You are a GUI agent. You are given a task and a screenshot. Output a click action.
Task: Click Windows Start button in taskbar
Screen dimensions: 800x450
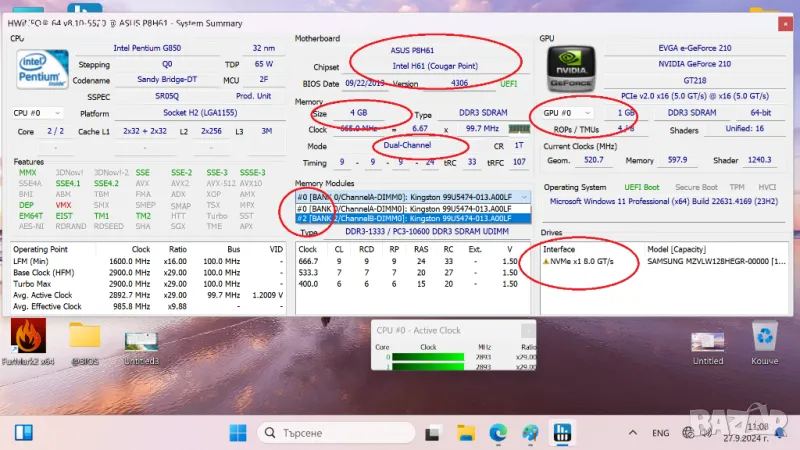point(238,432)
